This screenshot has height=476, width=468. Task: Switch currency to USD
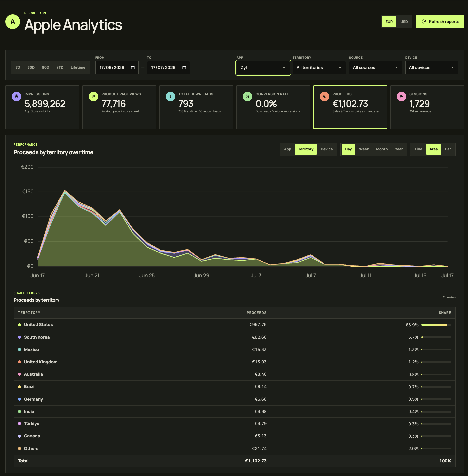[404, 22]
